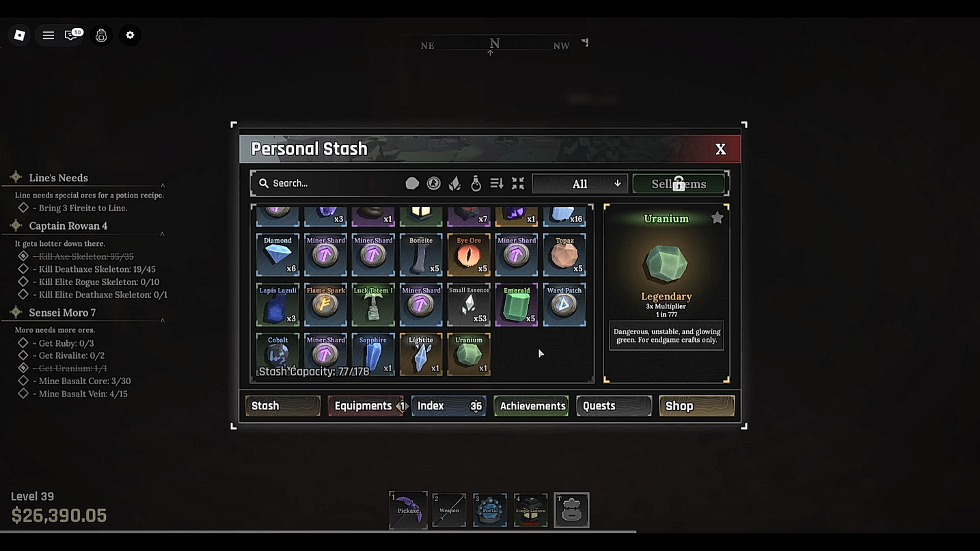Collapse the Line's Needs quest
The height and width of the screenshot is (551, 980).
coord(162,185)
